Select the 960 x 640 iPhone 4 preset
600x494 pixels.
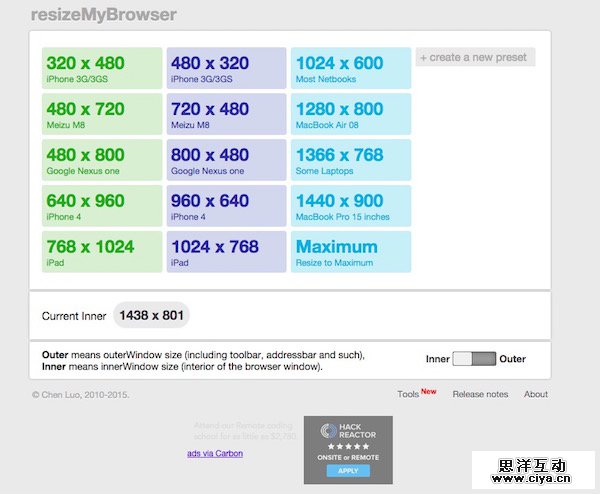tap(226, 206)
